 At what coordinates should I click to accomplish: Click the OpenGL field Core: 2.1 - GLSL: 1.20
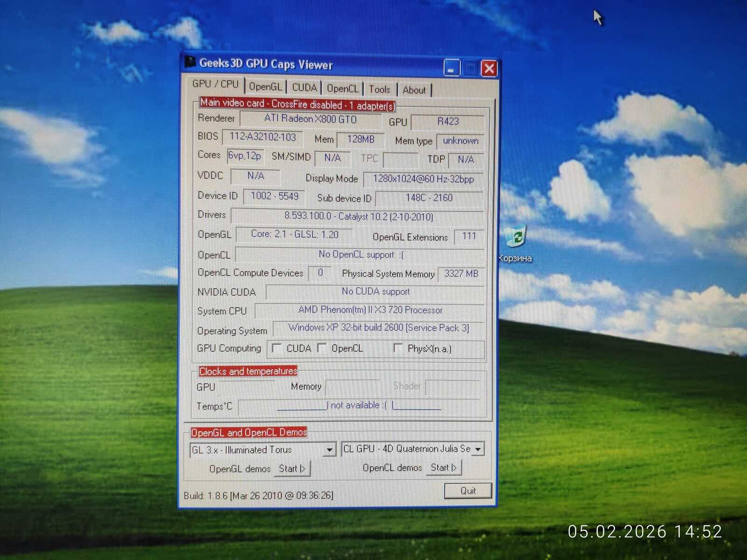click(294, 234)
